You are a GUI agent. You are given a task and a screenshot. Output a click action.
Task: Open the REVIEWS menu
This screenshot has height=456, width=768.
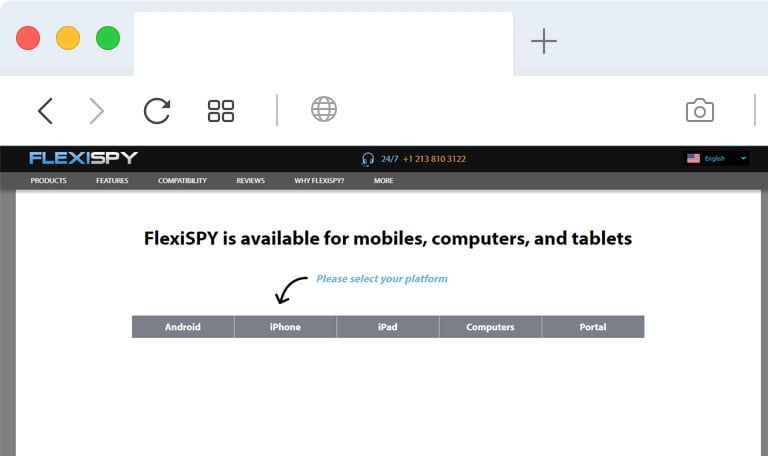250,181
